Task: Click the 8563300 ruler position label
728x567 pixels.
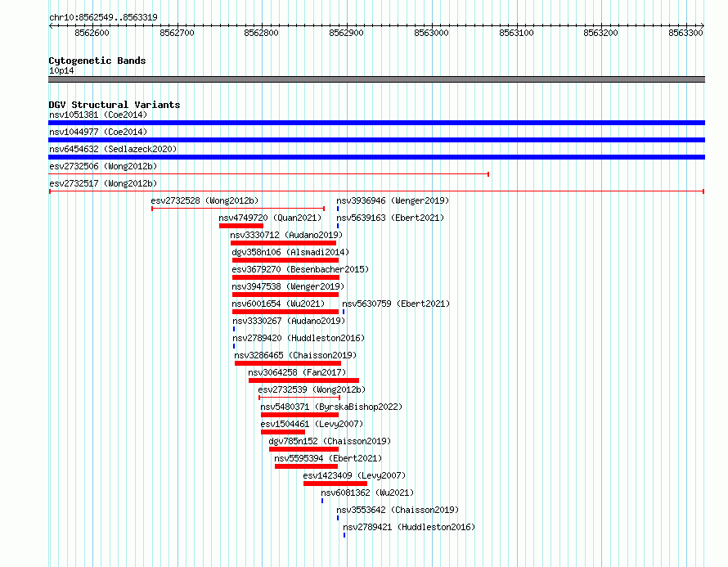Action: pos(685,33)
